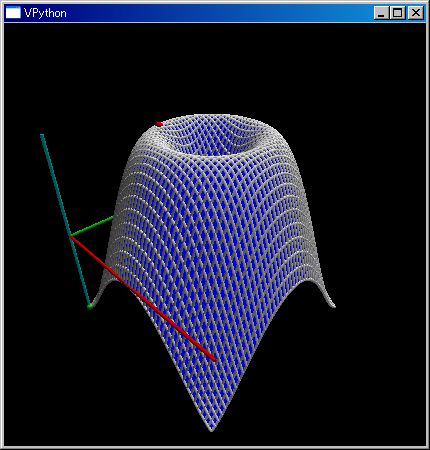The image size is (430, 450).
Task: Click the right corner tip of surface
Action: [x=332, y=304]
